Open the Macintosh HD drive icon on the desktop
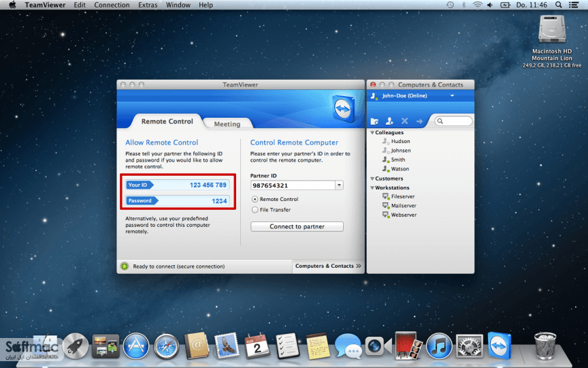The width and height of the screenshot is (588, 368). pos(552,30)
